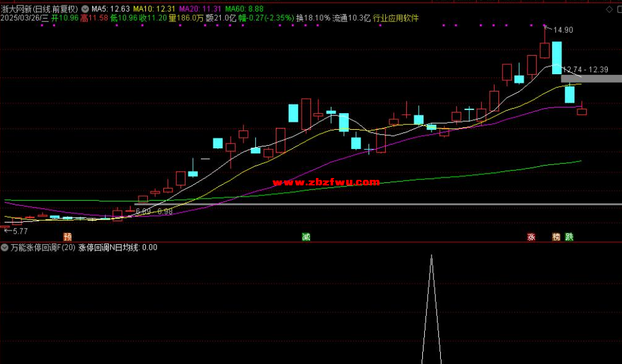
Task: Click the high price 高11.58
Action: [x=94, y=18]
